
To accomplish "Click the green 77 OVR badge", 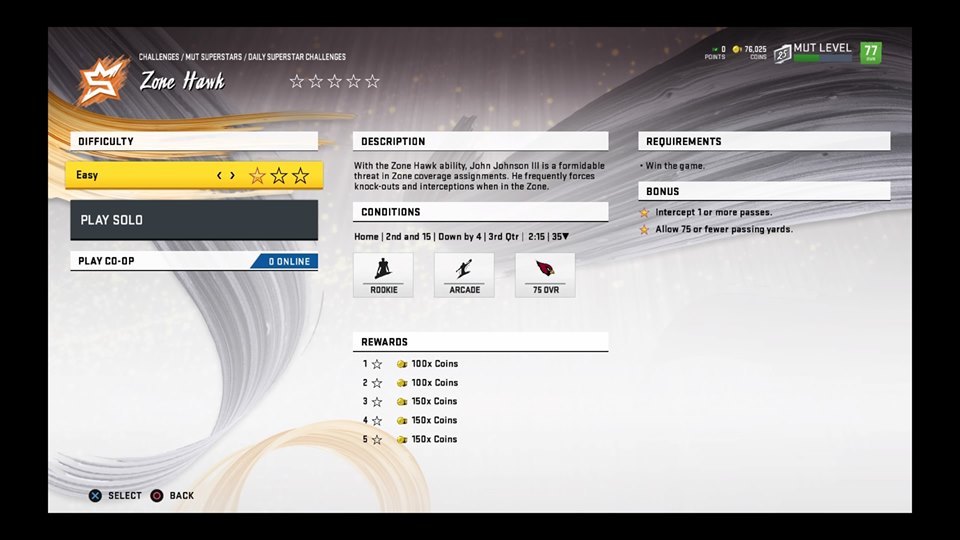I will 871,53.
